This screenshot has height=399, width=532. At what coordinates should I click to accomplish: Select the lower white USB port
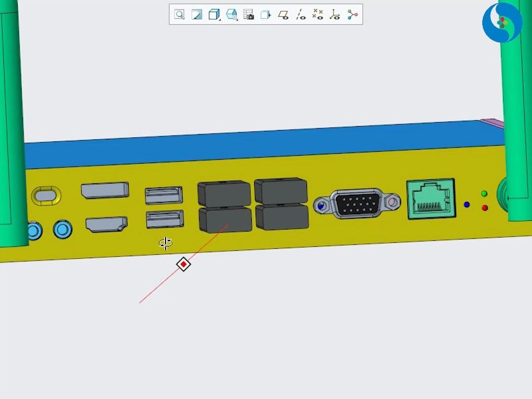pyautogui.click(x=164, y=219)
